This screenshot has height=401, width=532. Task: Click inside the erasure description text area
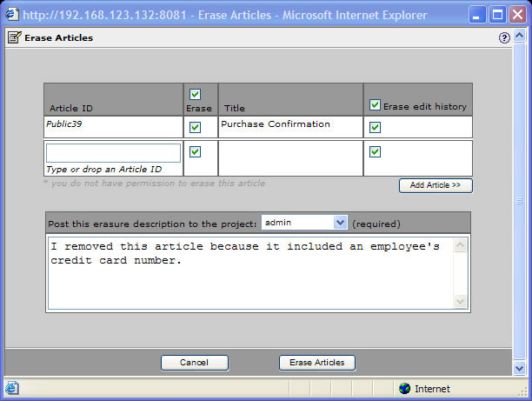(x=251, y=273)
